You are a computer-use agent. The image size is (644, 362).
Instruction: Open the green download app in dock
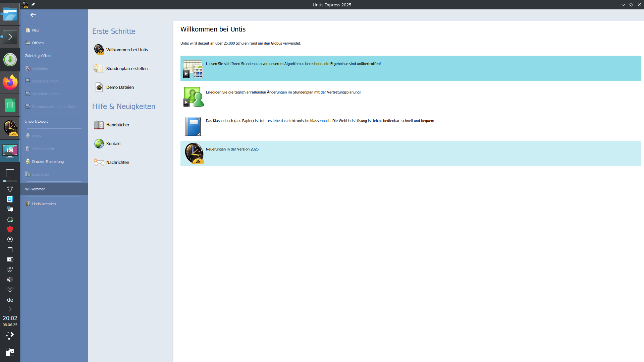click(10, 60)
